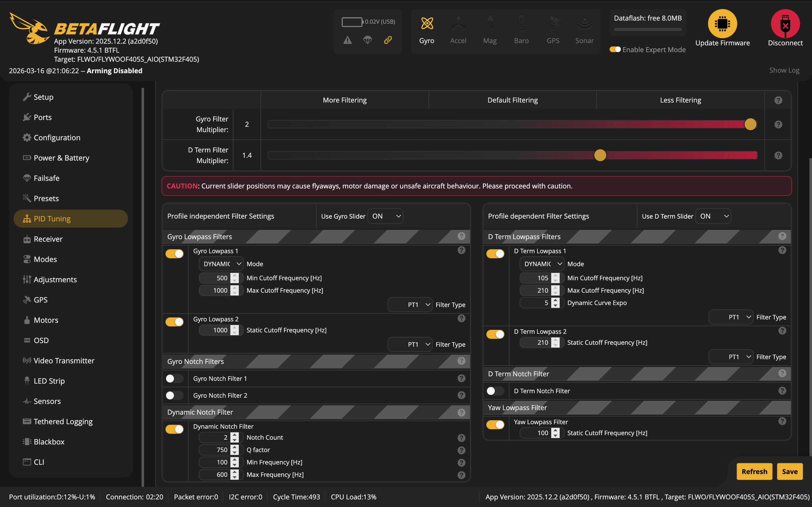
Task: Open the Use Gyro Slider dropdown
Action: click(x=385, y=216)
